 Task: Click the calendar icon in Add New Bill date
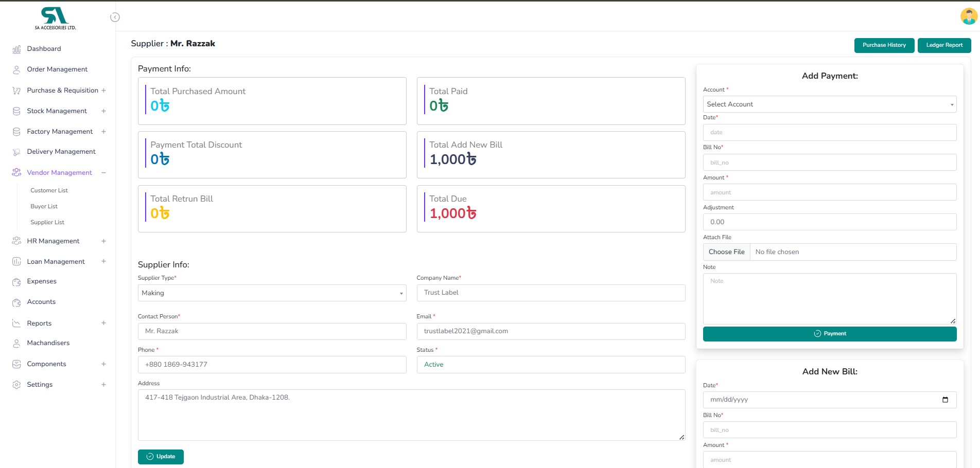coord(945,400)
